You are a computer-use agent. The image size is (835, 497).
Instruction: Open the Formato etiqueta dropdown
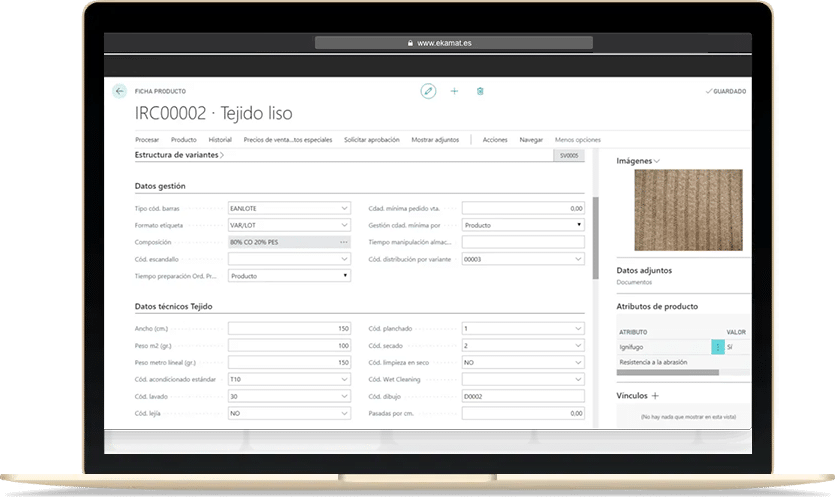344,225
